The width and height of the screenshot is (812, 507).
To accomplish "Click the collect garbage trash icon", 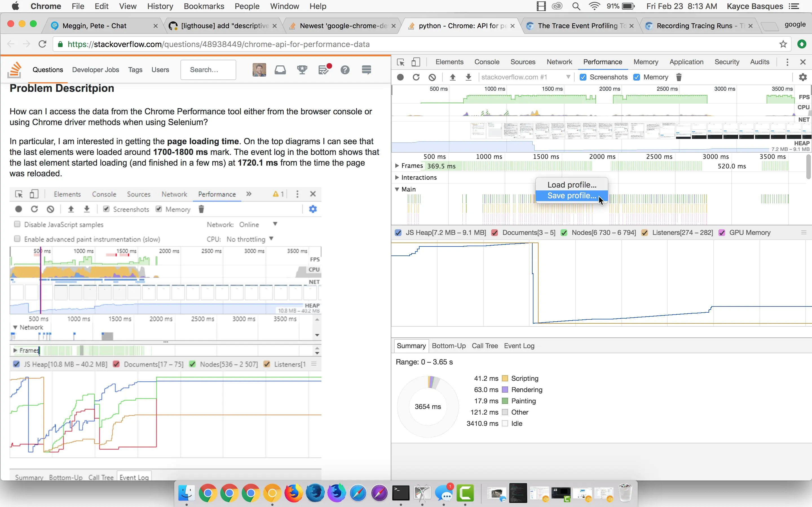I will click(x=678, y=77).
